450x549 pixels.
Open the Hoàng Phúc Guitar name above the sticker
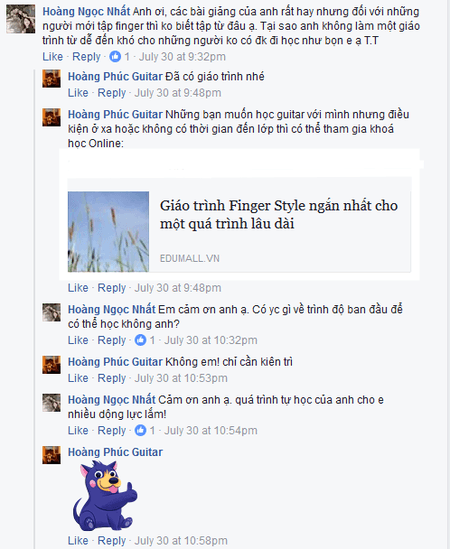click(115, 452)
